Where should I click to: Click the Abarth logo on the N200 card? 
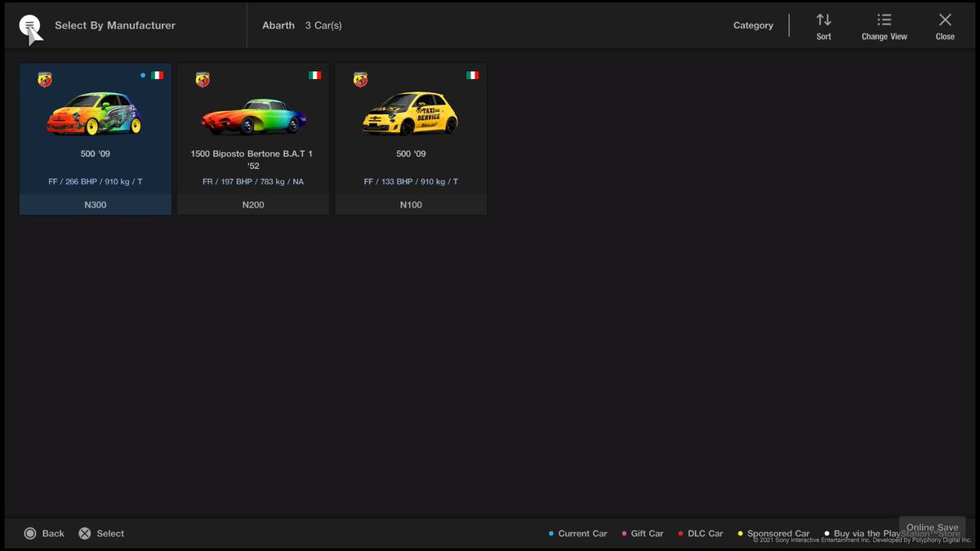coord(203,79)
